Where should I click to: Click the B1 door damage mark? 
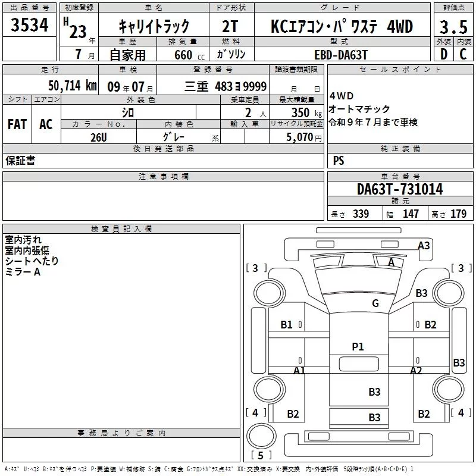[x=286, y=324]
